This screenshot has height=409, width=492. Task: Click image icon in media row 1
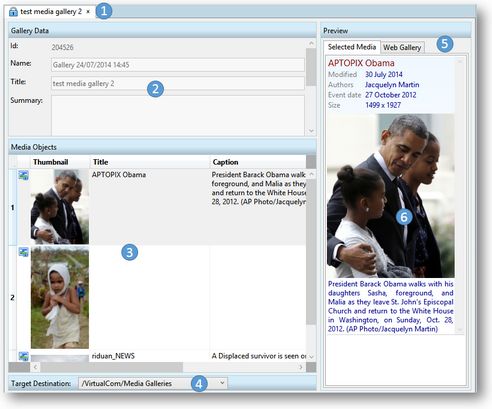point(23,175)
